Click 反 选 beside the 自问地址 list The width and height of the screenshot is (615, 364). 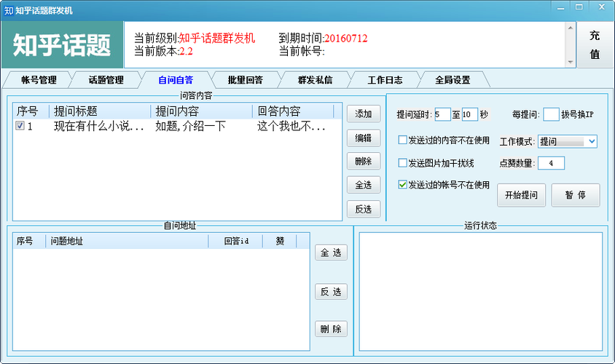tap(331, 291)
